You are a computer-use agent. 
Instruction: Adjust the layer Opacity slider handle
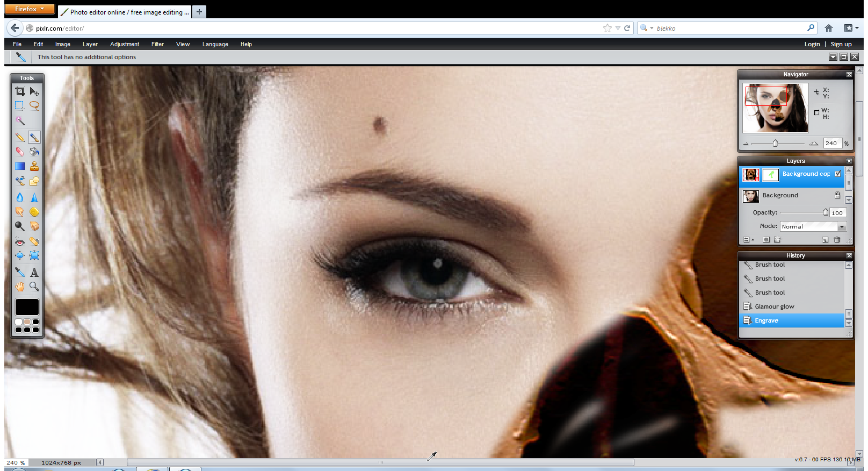point(826,212)
